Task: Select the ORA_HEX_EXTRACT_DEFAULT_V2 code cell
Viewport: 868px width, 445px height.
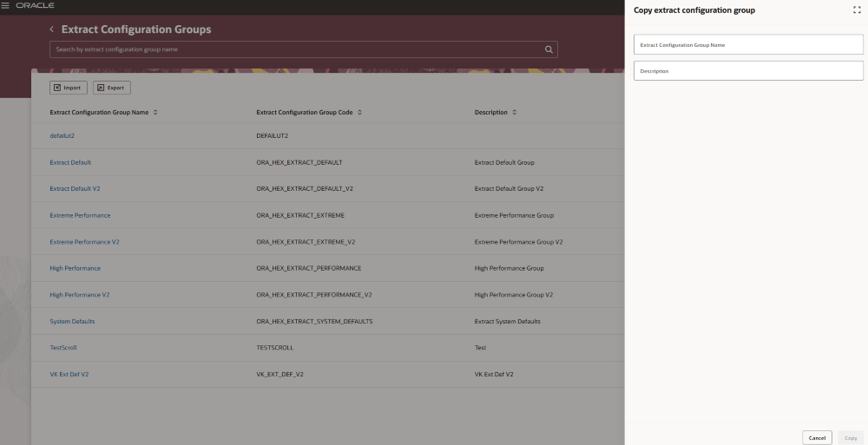Action: click(x=305, y=189)
